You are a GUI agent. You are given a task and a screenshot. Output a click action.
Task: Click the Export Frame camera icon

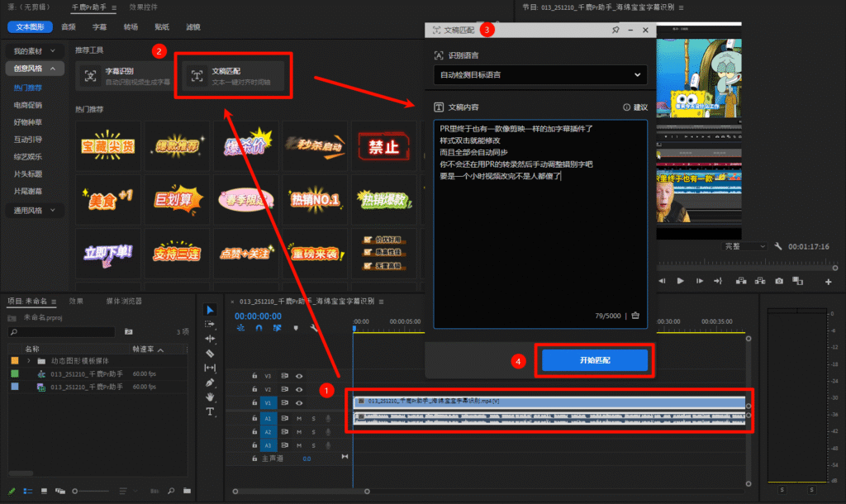point(778,281)
